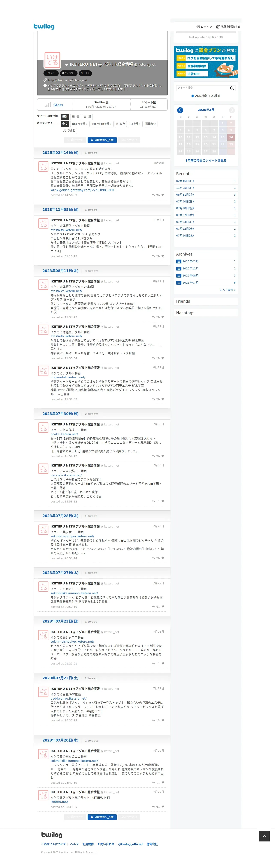This screenshot has height=868, width=275.
Task: Select the OR検索 radio button
Action: 208,96
